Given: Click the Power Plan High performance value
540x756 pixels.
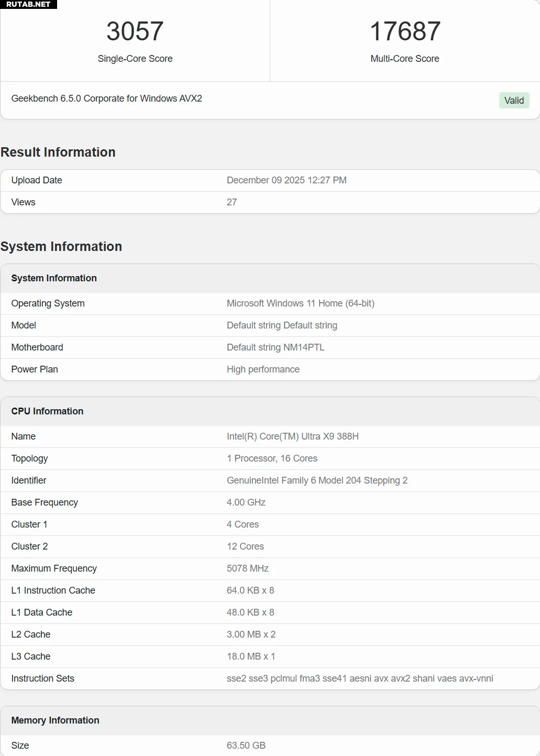Looking at the screenshot, I should click(263, 369).
